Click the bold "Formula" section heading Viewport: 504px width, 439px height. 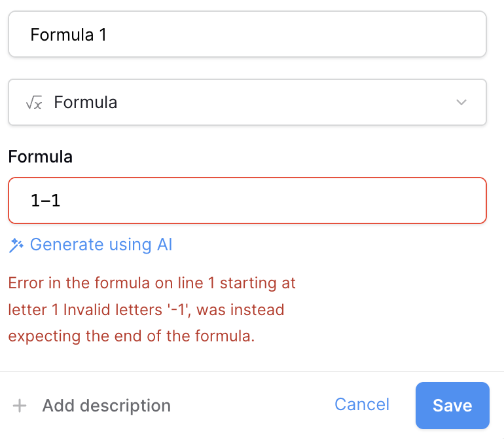(x=40, y=157)
